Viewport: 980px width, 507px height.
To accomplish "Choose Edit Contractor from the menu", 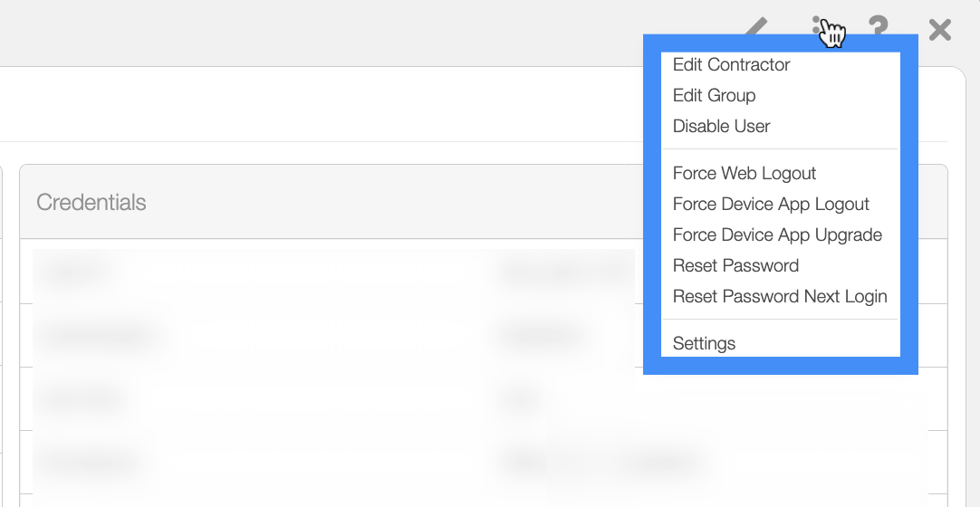I will (731, 65).
